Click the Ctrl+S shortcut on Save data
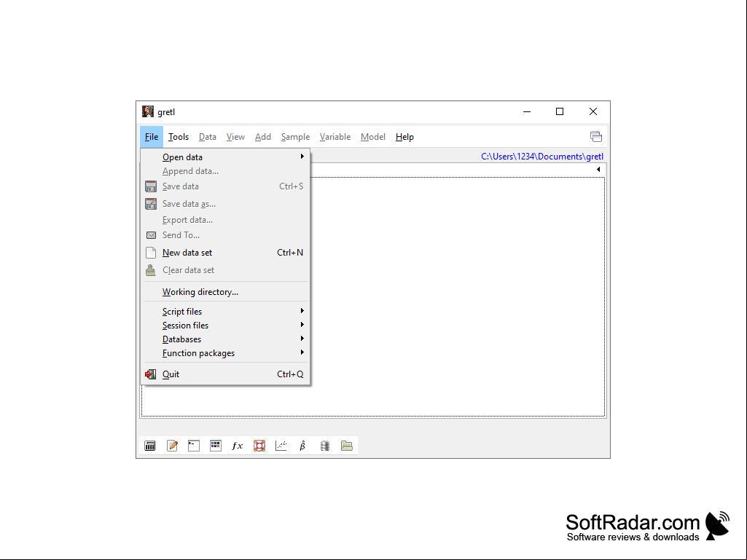747x560 pixels. (291, 186)
